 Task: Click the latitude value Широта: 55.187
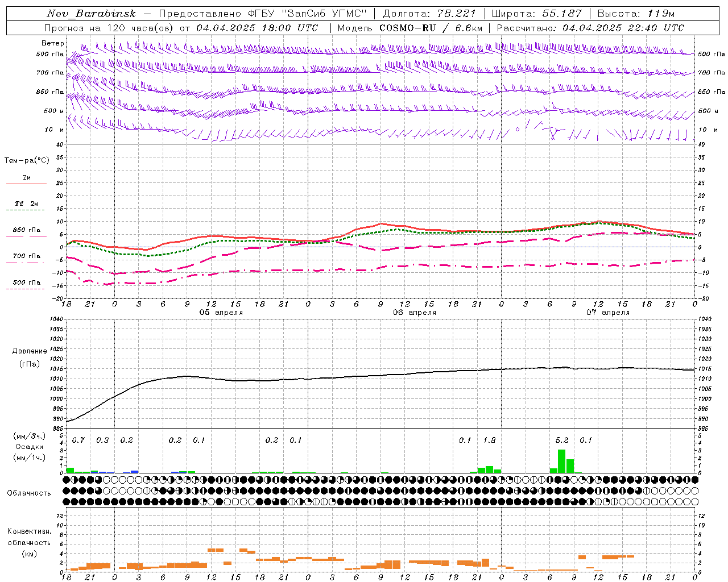(536, 14)
